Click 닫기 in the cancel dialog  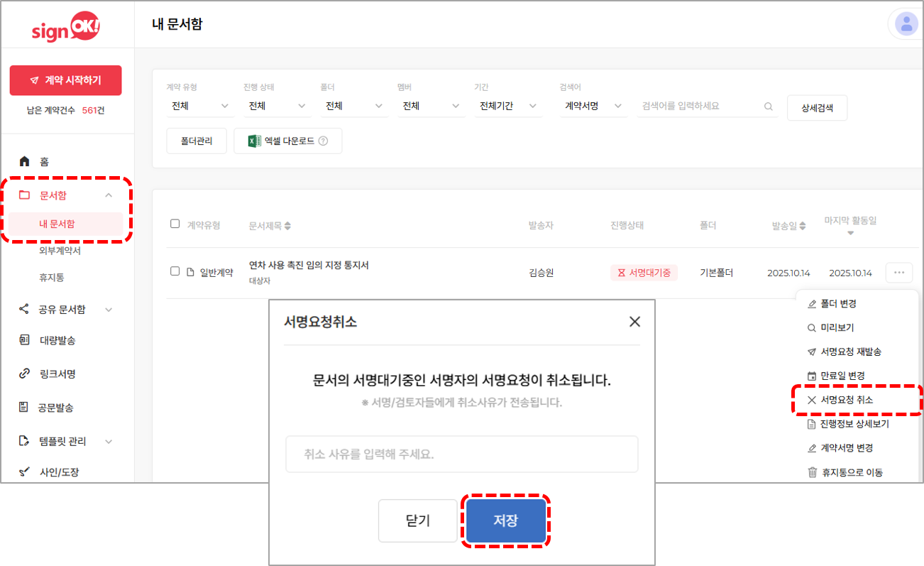pos(418,521)
